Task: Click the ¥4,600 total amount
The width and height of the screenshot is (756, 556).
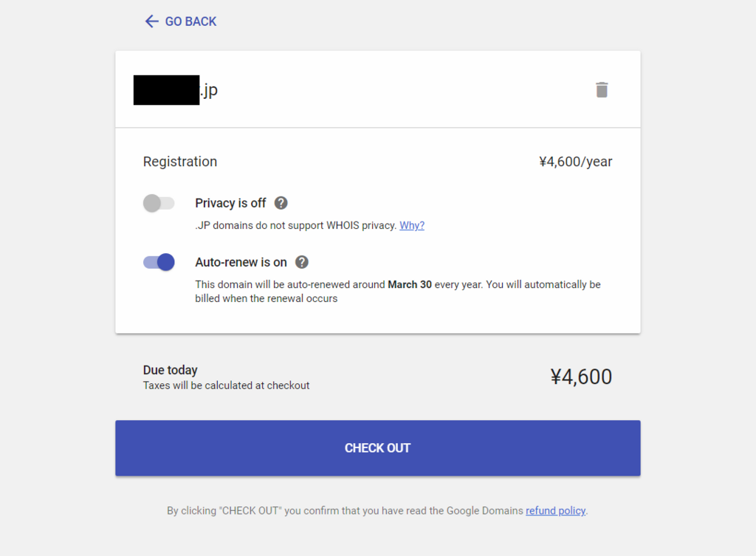Action: 581,377
